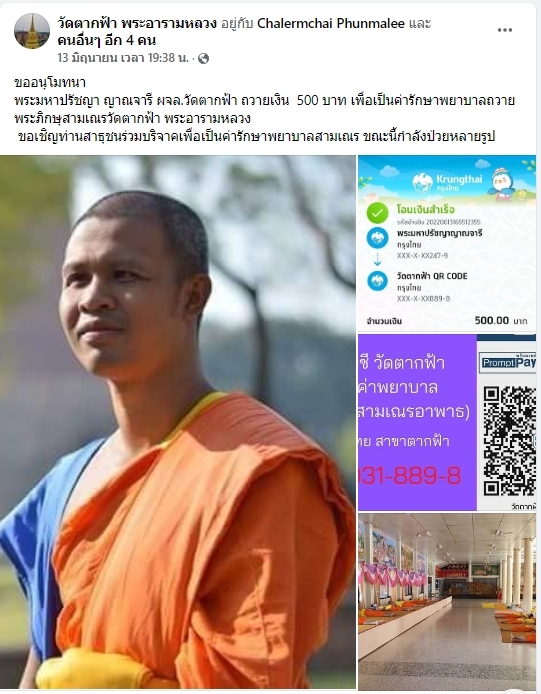The image size is (541, 694).
Task: Click the green success checkmark on transfer slip
Action: coord(377,213)
